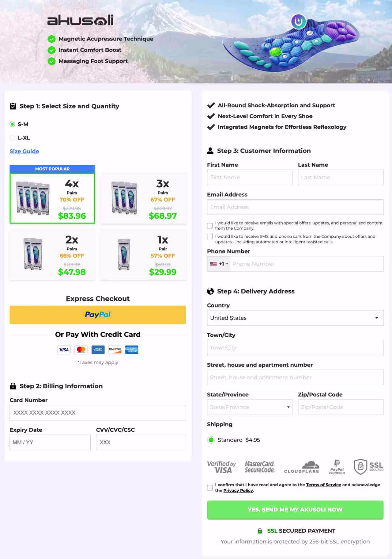Click the SSL Secured shield badge
The height and width of the screenshot is (559, 392).
click(368, 467)
